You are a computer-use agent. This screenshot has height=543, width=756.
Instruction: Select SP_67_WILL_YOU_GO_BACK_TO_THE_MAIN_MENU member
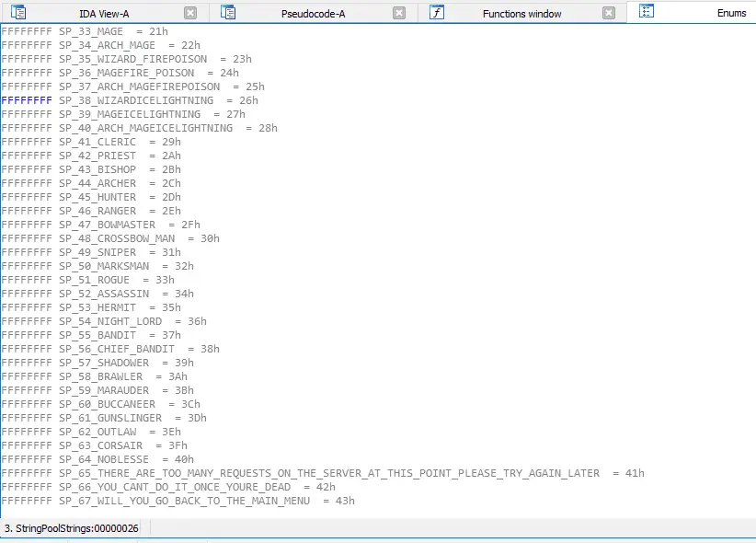[x=184, y=501]
